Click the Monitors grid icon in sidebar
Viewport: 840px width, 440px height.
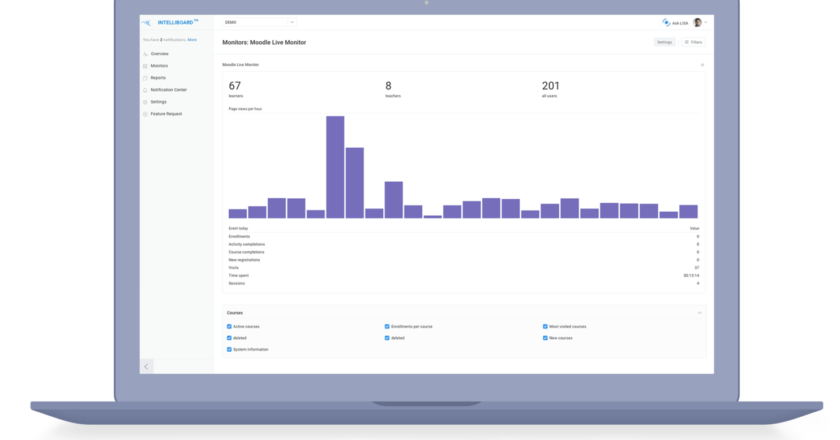[145, 66]
